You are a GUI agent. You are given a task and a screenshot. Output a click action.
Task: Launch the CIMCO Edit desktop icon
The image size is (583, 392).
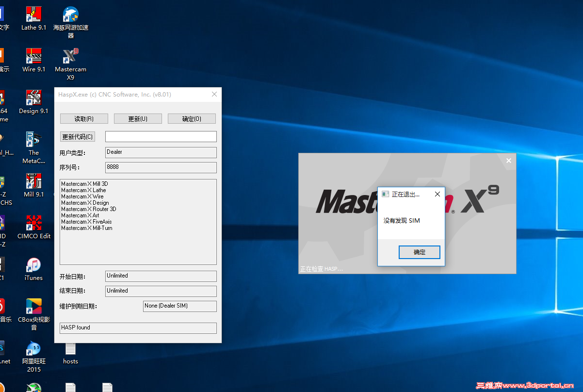point(33,227)
